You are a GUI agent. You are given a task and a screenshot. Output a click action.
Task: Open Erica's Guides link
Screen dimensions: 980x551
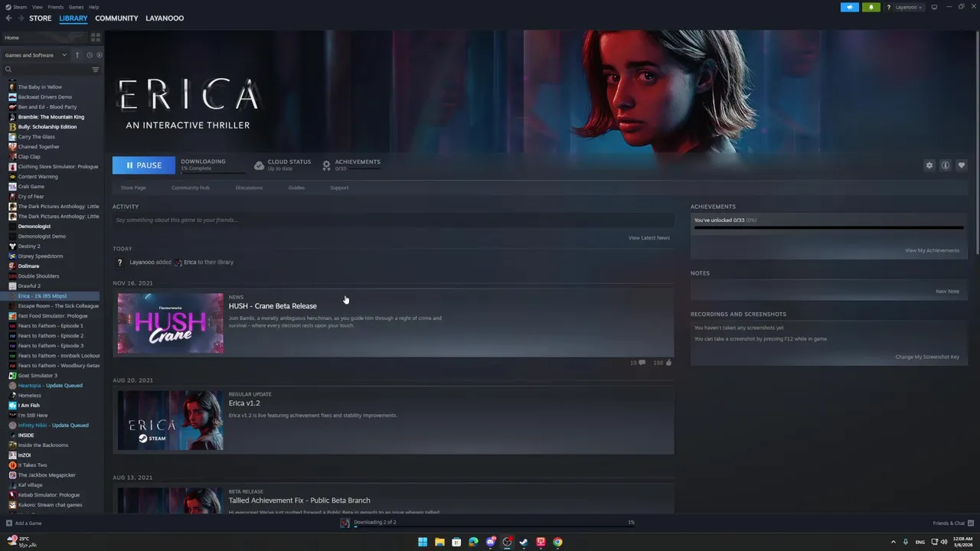point(296,187)
